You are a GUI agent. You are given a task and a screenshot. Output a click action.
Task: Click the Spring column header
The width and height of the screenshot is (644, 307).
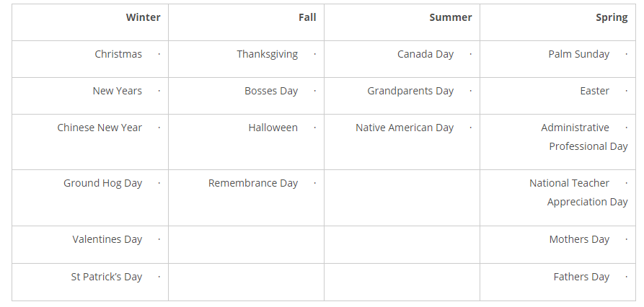coord(612,17)
